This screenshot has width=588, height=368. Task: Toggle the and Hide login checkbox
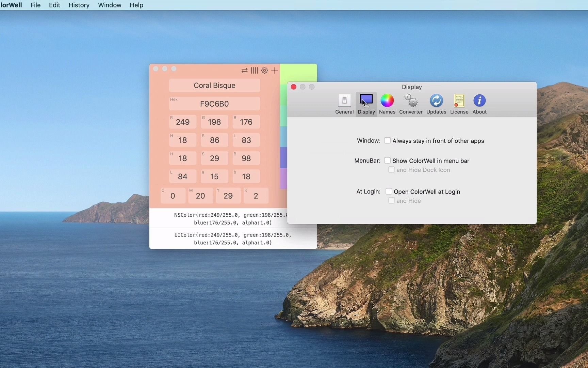coord(391,201)
